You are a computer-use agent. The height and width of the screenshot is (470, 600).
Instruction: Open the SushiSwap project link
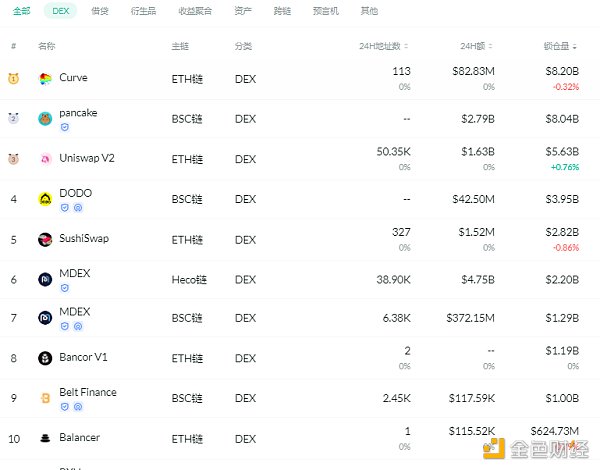84,239
